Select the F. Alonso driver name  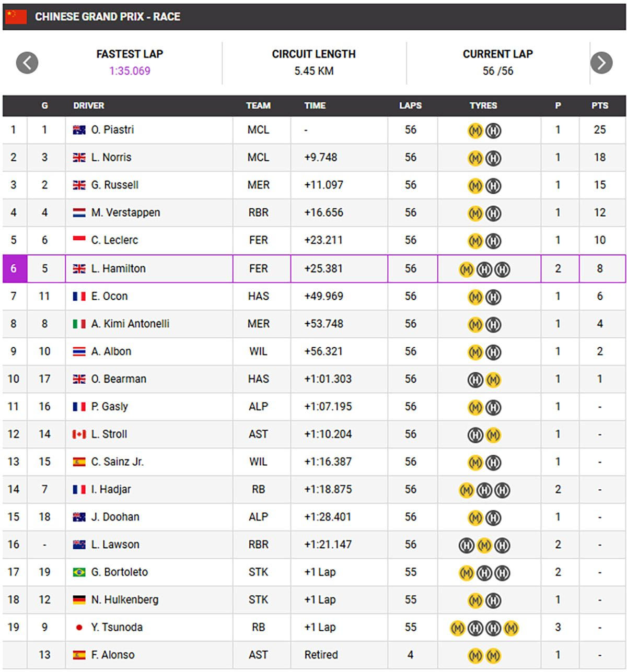113,655
